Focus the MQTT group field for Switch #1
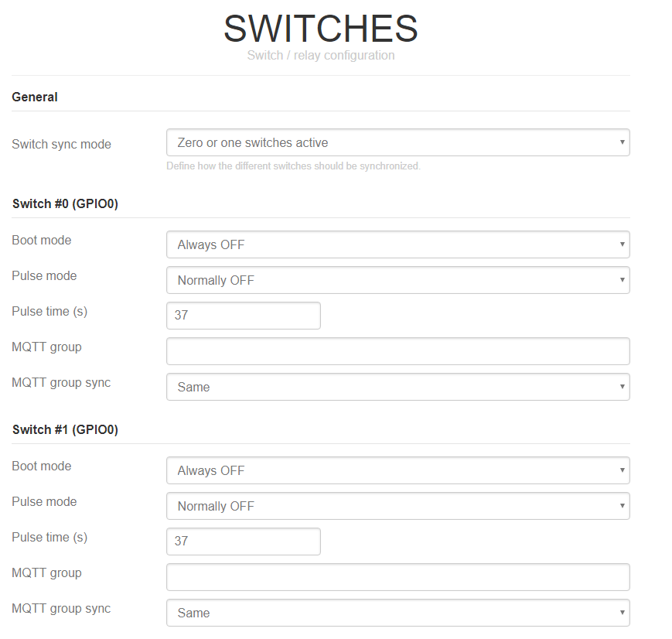 (x=397, y=577)
